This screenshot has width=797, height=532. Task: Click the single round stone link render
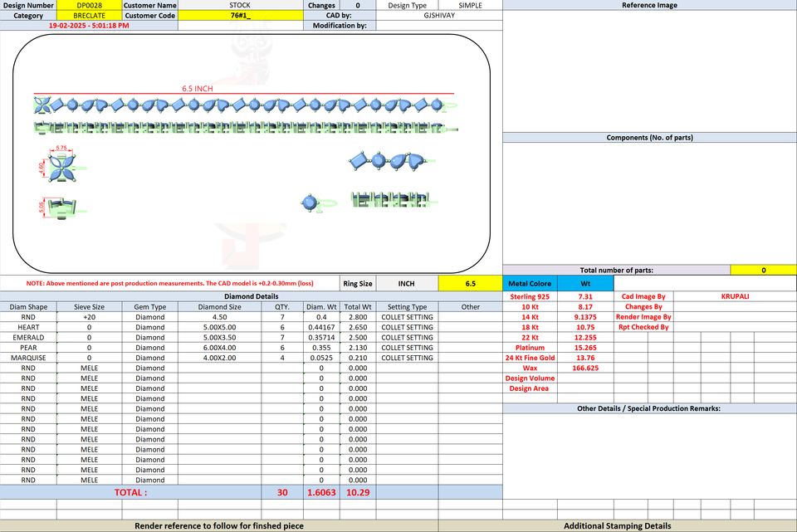coord(318,203)
